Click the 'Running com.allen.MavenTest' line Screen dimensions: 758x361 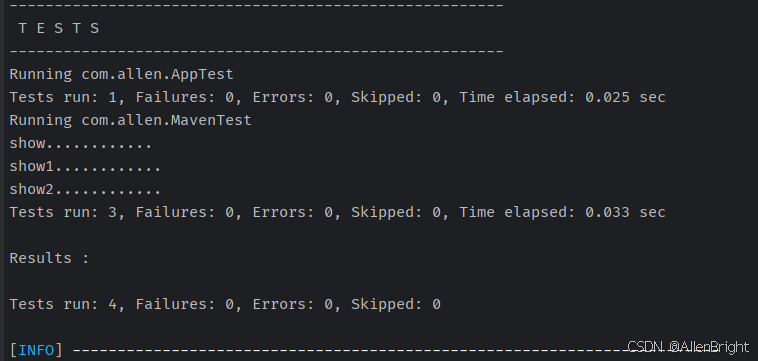point(131,120)
